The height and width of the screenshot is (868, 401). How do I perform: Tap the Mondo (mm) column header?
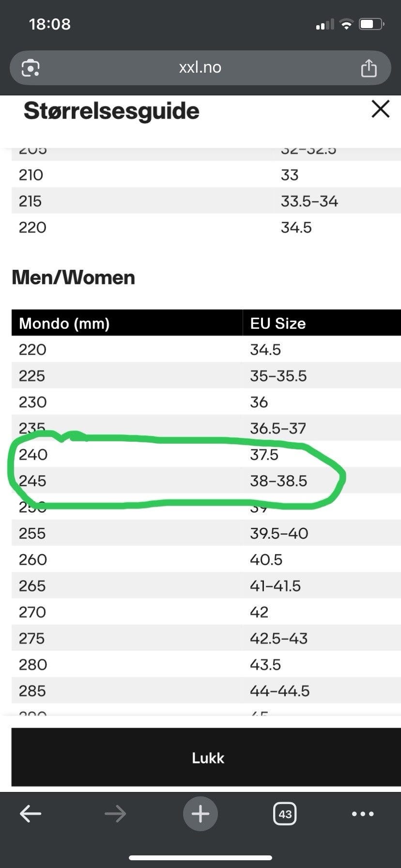click(x=64, y=323)
